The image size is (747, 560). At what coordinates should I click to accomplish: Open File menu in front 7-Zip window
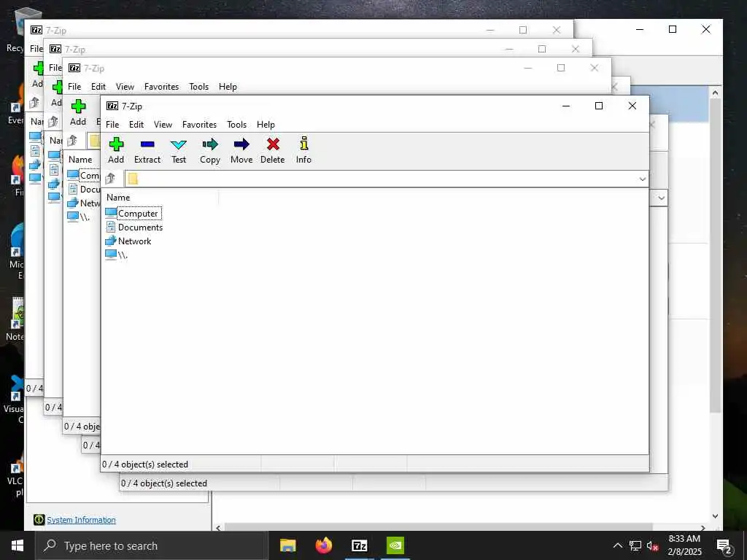112,124
